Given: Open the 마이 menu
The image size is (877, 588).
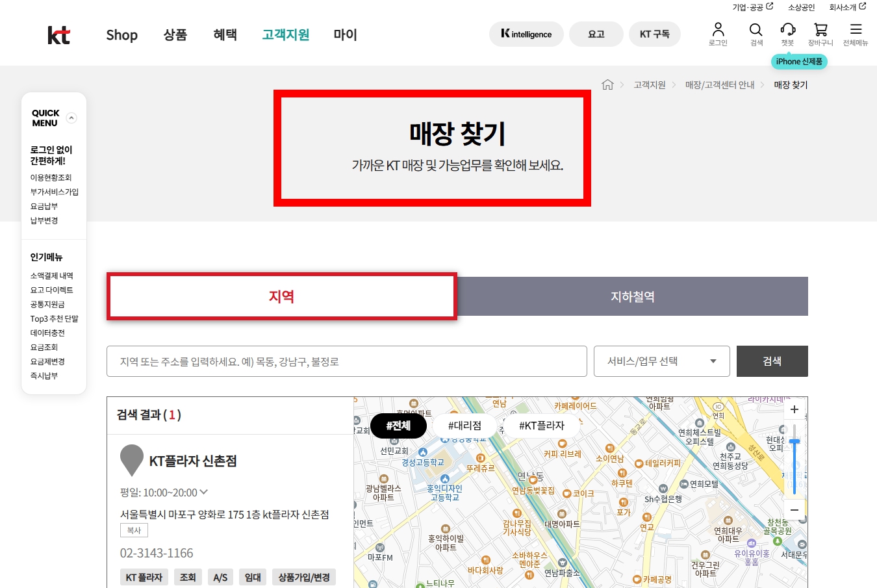Looking at the screenshot, I should (x=345, y=34).
